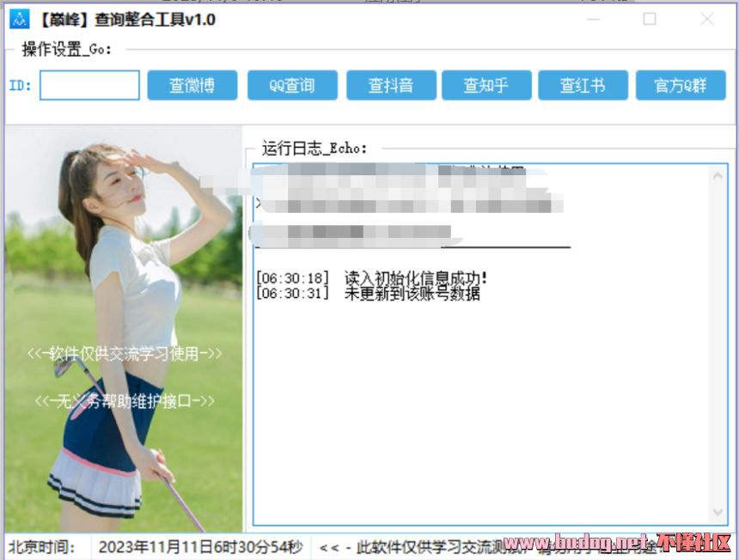
Task: Click the 查微博 button
Action: click(192, 85)
